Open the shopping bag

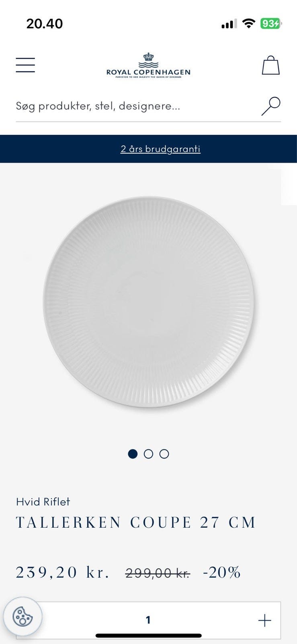[x=270, y=65]
